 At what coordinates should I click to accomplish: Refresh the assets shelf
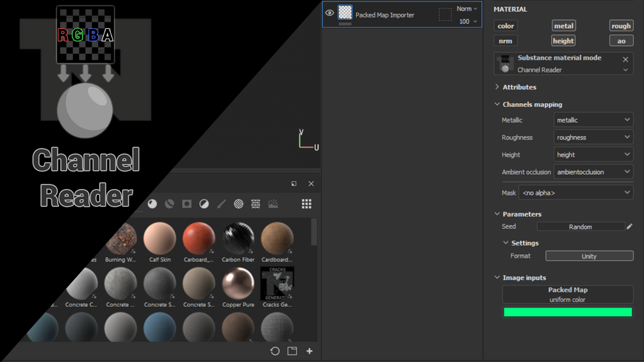275,351
